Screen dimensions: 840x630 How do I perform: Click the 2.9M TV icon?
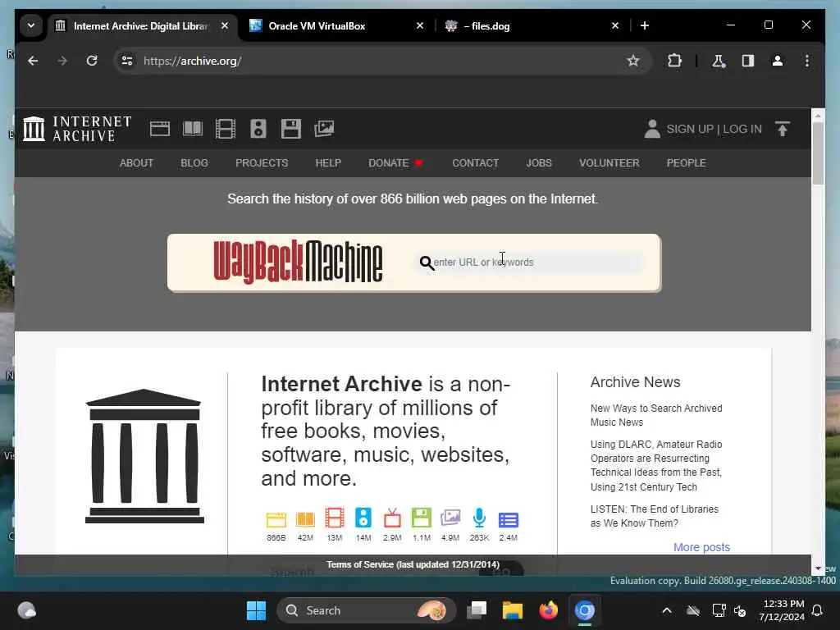392,518
